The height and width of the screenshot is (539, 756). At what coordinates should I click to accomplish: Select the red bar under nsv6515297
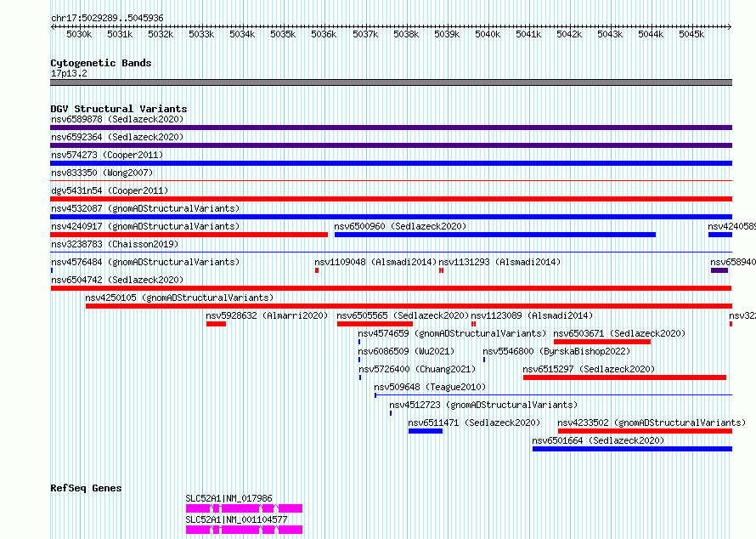point(625,377)
